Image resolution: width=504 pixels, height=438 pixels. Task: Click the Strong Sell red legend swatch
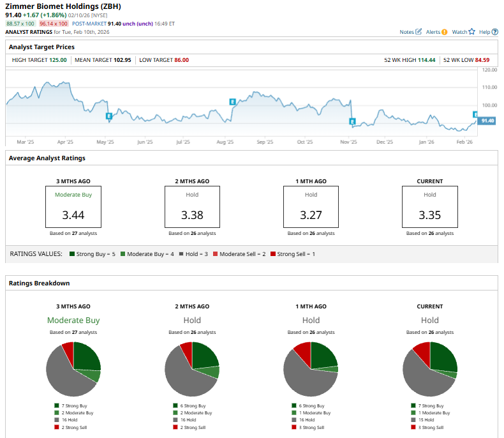[273, 254]
